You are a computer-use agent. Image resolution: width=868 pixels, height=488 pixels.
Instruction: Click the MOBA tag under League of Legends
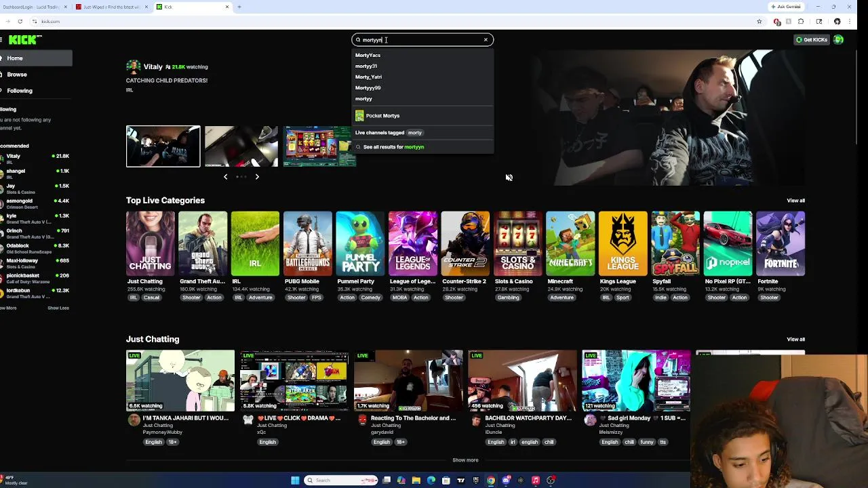click(x=399, y=298)
